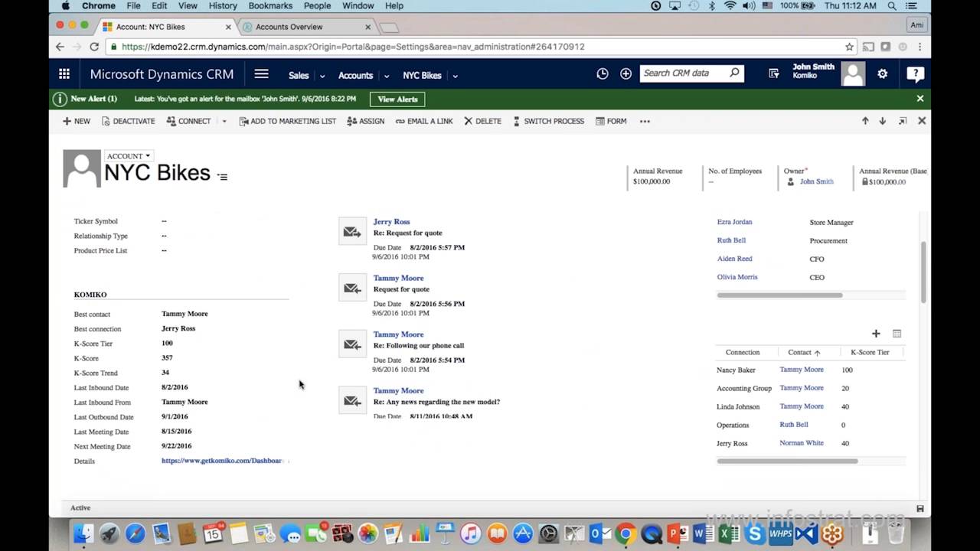The height and width of the screenshot is (551, 980).
Task: Click the quick create plus icon
Action: [x=626, y=73]
